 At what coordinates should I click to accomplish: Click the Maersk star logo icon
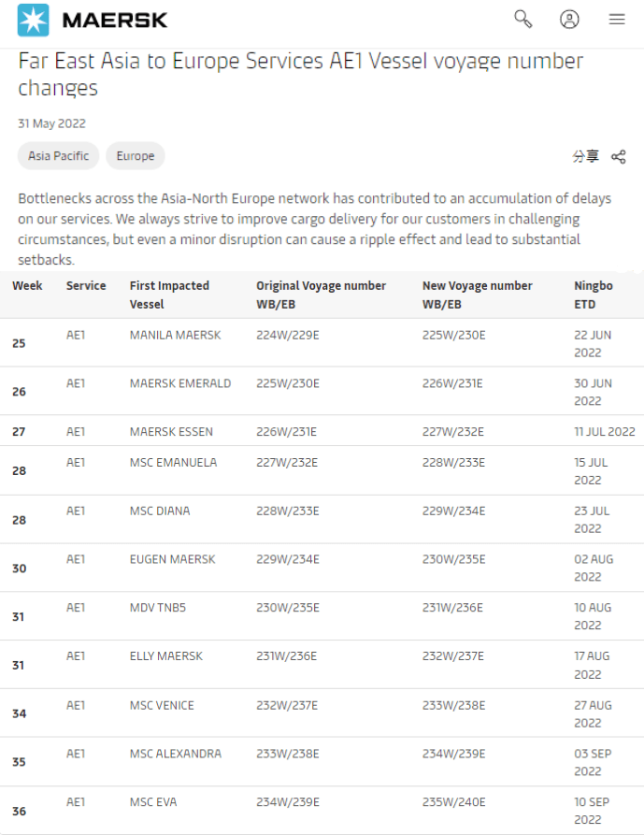(x=33, y=20)
